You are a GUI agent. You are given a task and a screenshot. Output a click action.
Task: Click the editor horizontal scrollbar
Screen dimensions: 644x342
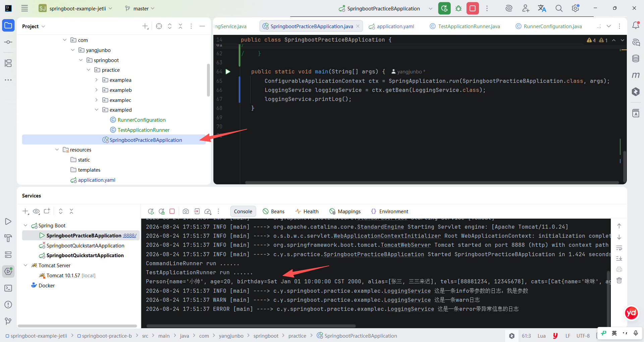432,182
